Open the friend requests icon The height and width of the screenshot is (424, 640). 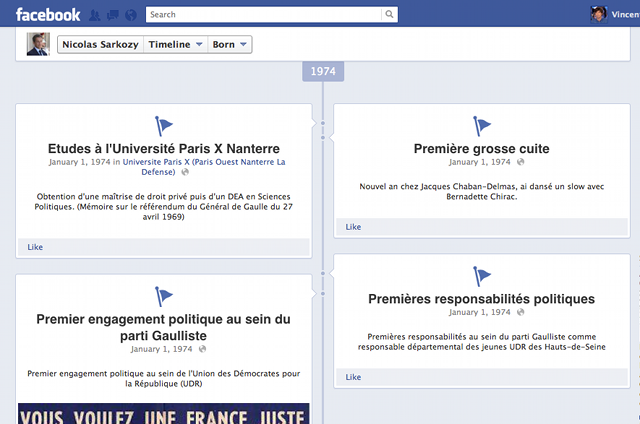pos(96,15)
